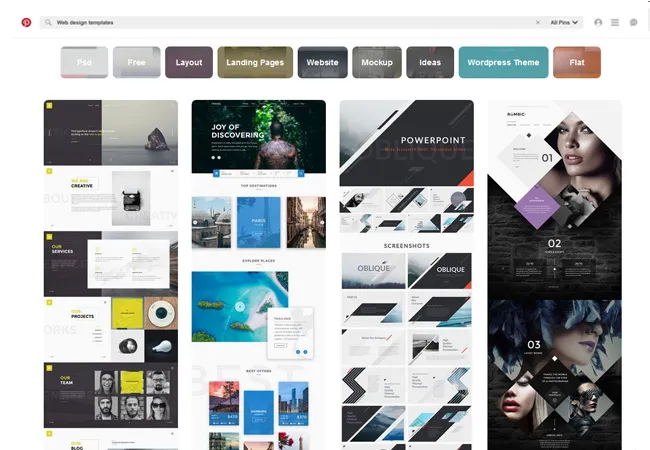Choose the Layout filter chip
Screen dimensions: 650x450
[189, 62]
